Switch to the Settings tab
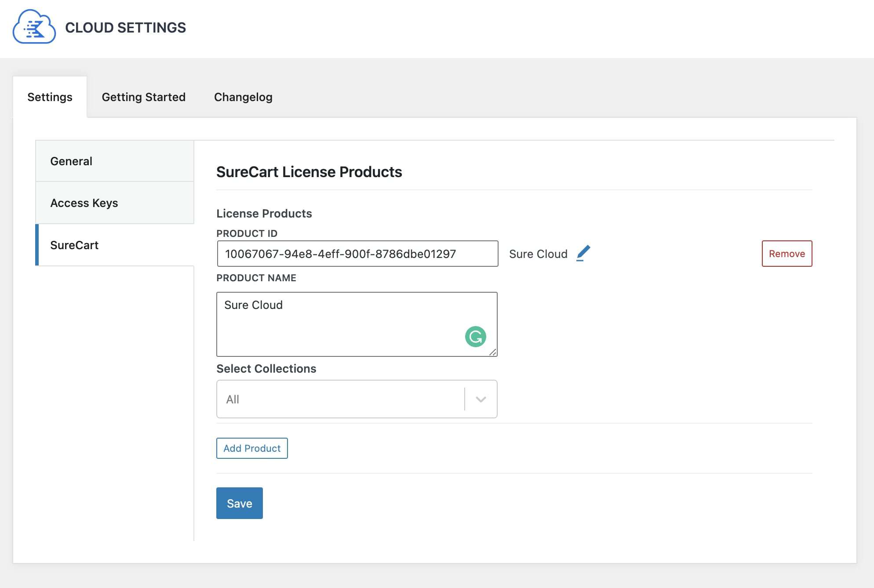 [x=50, y=97]
